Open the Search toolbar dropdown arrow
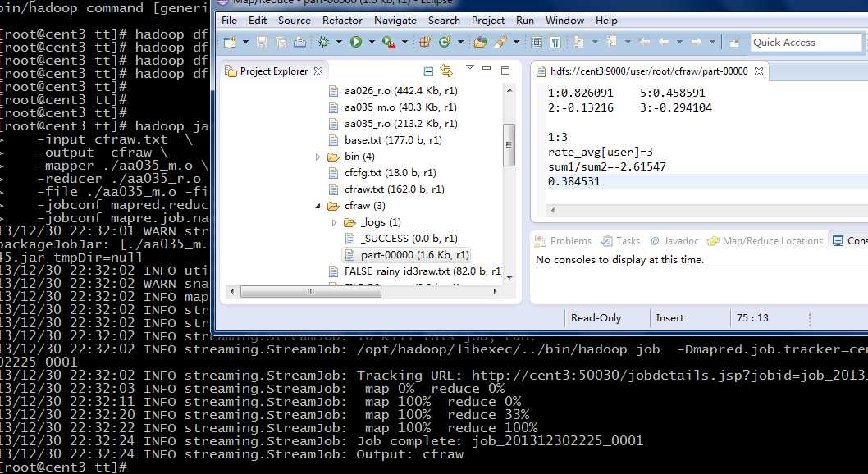The height and width of the screenshot is (474, 868). point(516,42)
